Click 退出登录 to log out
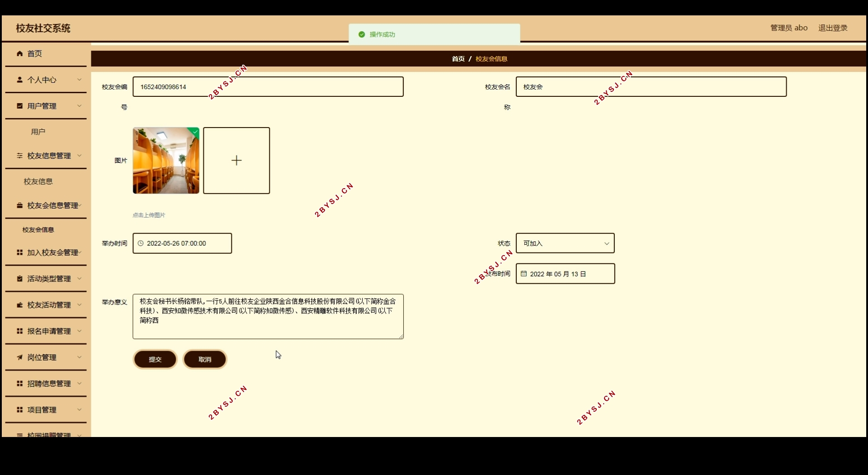 [833, 28]
